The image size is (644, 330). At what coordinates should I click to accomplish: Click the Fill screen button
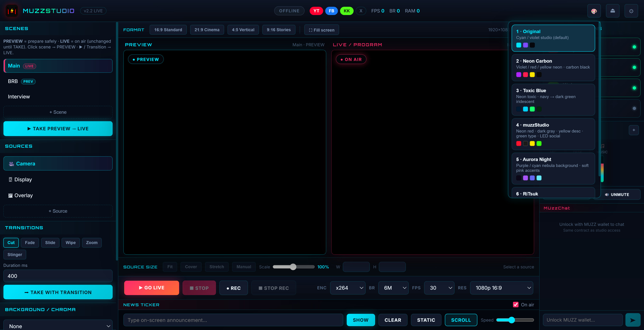point(321,30)
